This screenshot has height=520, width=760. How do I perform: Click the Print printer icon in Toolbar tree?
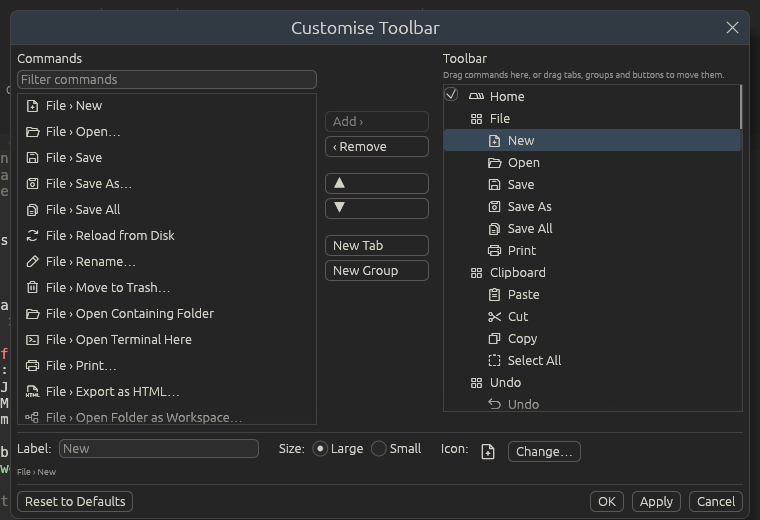tap(494, 251)
